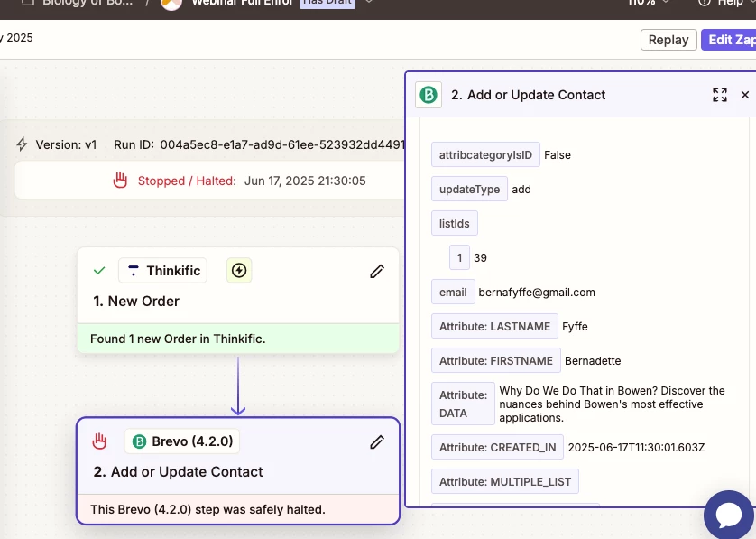This screenshot has height=539, width=756.
Task: Click the version lightning bolt icon
Action: coord(22,144)
